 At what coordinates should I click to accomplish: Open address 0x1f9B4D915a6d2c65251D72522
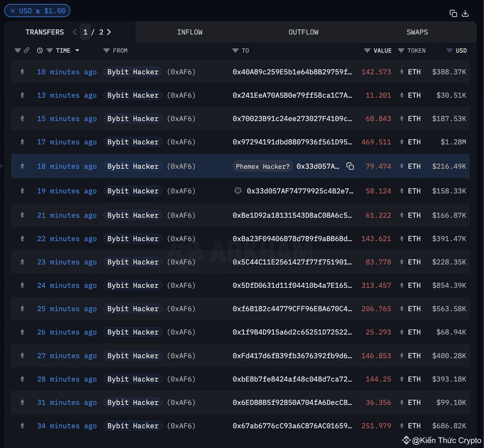point(292,332)
